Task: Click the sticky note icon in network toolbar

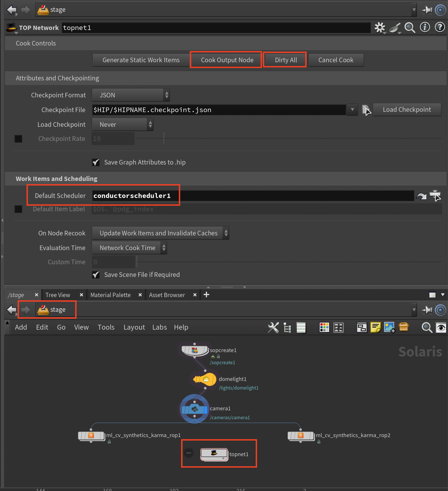Action: [375, 327]
